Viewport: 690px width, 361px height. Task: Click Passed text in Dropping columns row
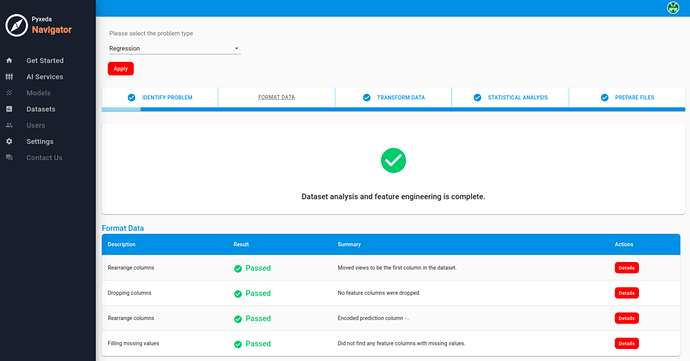[258, 294]
